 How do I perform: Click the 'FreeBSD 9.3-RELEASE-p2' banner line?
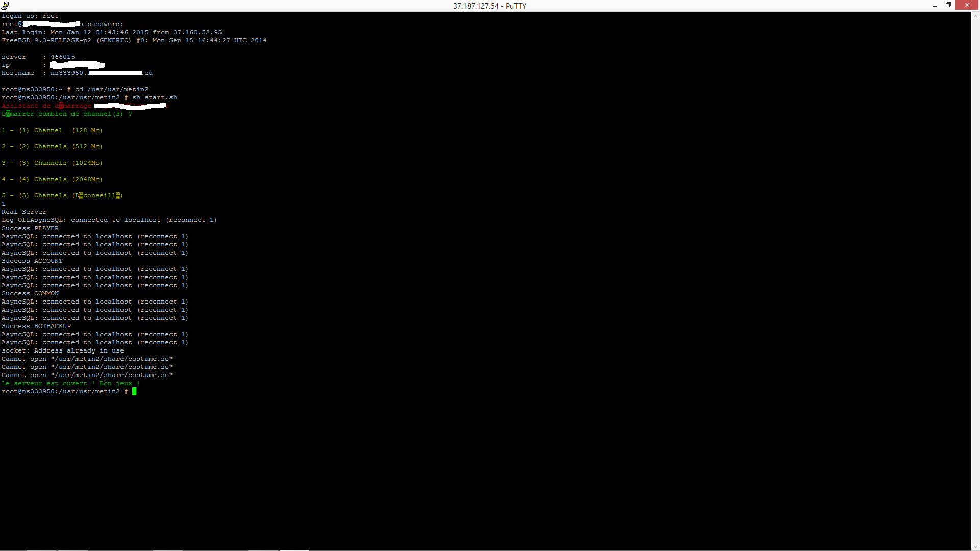[134, 40]
